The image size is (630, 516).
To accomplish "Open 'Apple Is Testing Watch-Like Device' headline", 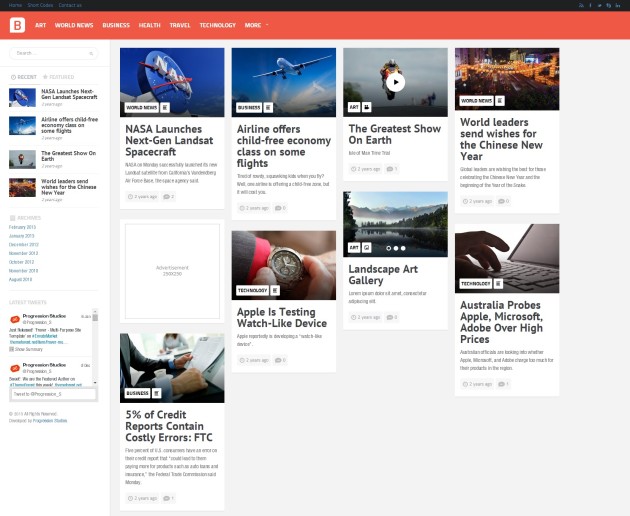I will pos(282,317).
